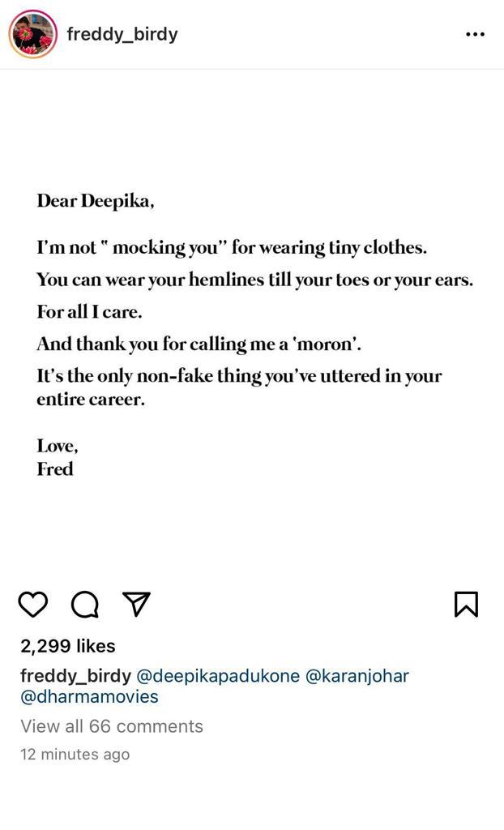Show who liked via 2,299 likes
The width and height of the screenshot is (504, 830).
pyautogui.click(x=68, y=646)
